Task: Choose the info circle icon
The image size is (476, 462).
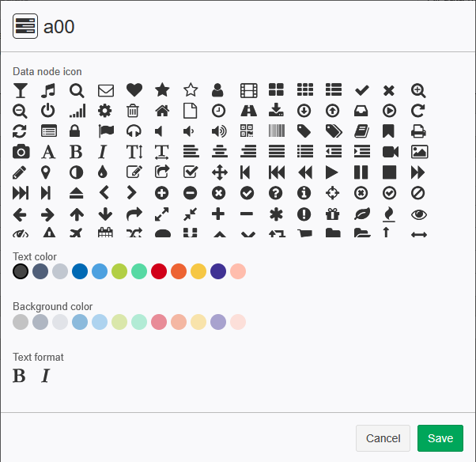Action: [304, 193]
